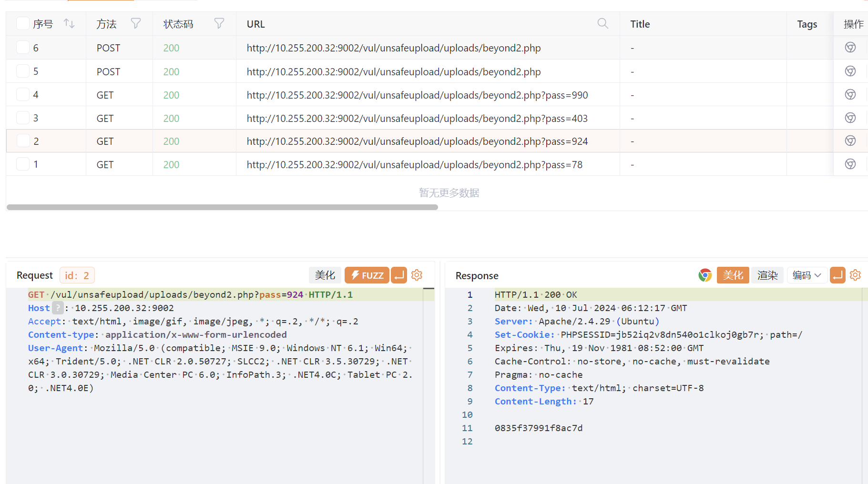Toggle word wrap in Request panel
This screenshot has width=868, height=484.
[399, 275]
